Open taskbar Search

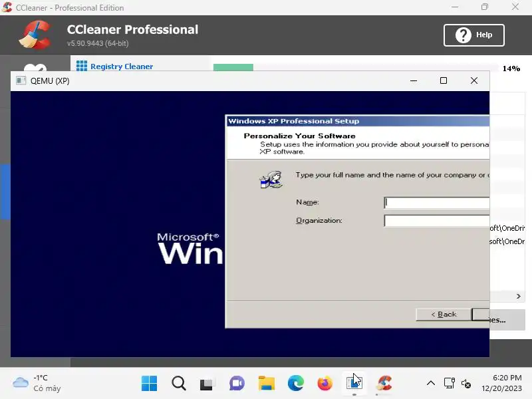point(178,384)
